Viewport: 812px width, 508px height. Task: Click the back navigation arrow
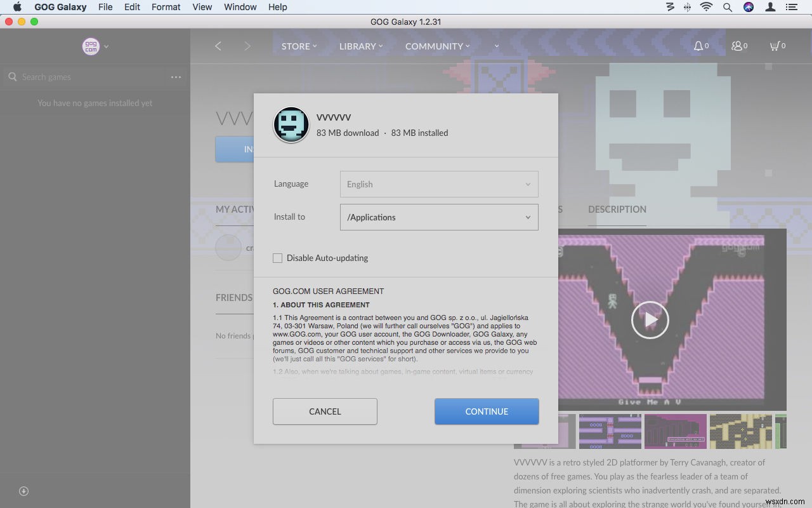218,46
